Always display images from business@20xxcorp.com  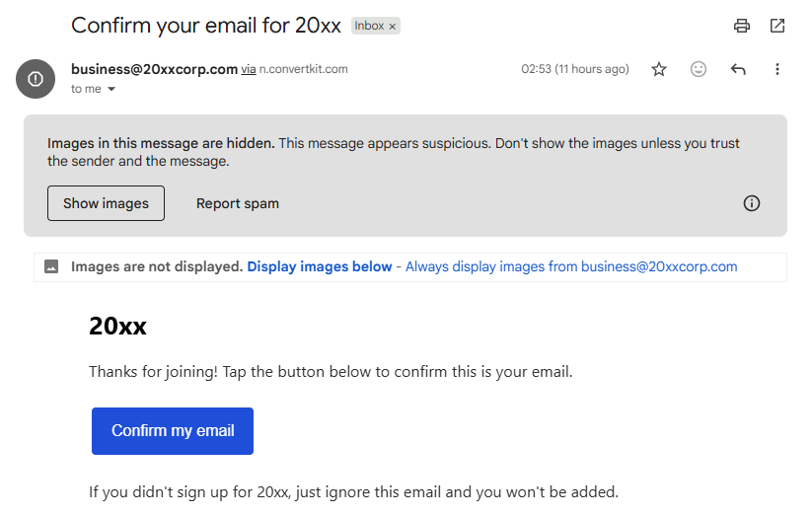[x=571, y=266]
